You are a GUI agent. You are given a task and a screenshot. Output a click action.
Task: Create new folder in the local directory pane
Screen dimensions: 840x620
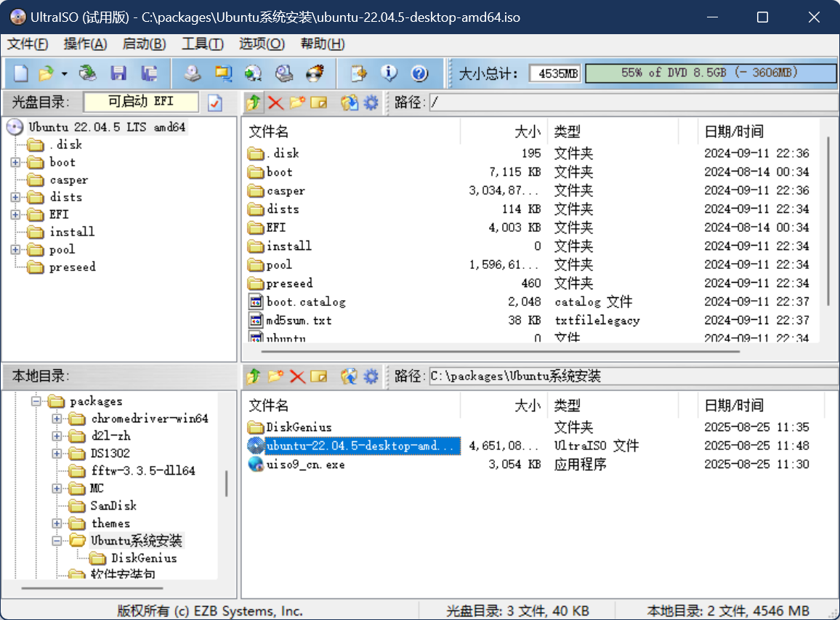point(275,377)
